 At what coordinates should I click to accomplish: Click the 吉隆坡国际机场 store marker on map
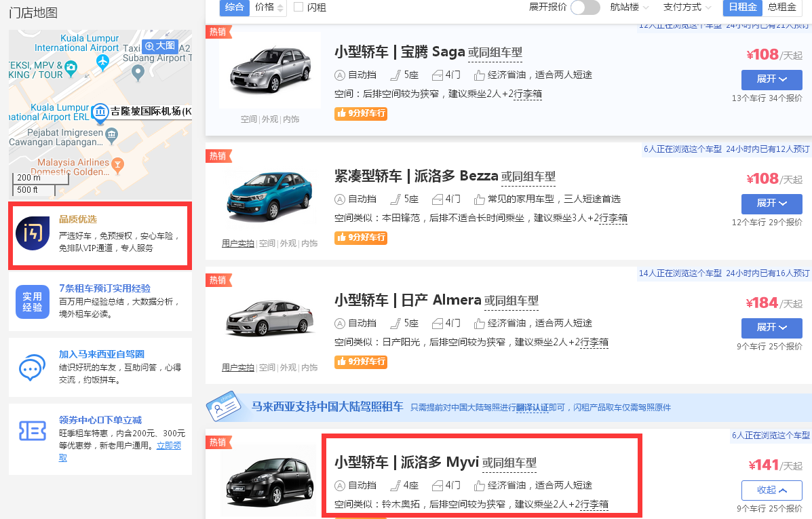point(101,112)
